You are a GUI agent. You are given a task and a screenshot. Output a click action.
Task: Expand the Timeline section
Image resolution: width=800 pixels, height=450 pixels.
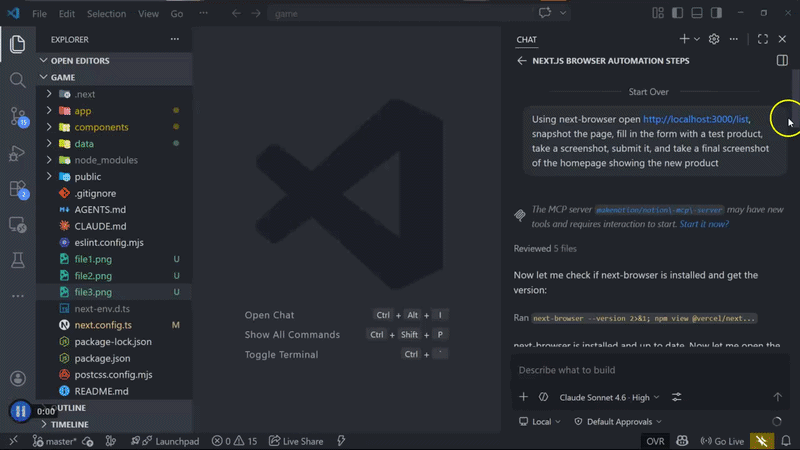pyautogui.click(x=114, y=424)
